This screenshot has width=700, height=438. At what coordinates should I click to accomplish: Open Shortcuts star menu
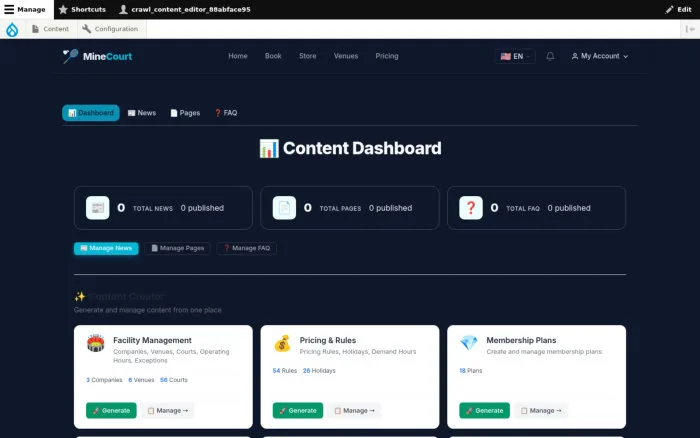click(x=82, y=9)
